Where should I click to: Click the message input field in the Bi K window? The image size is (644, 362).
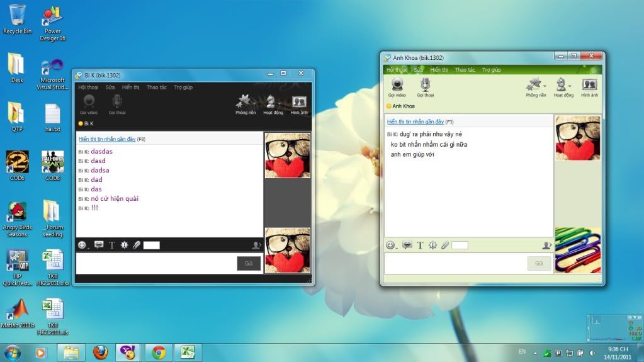point(156,263)
